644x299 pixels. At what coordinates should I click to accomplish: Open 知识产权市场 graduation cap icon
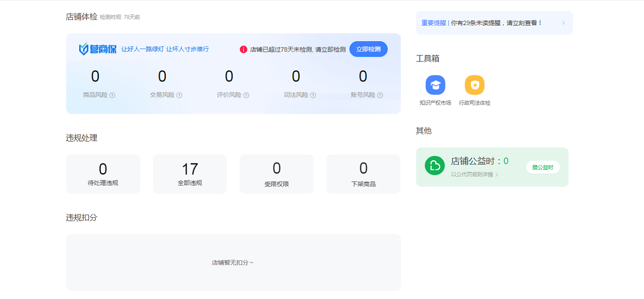click(x=435, y=85)
